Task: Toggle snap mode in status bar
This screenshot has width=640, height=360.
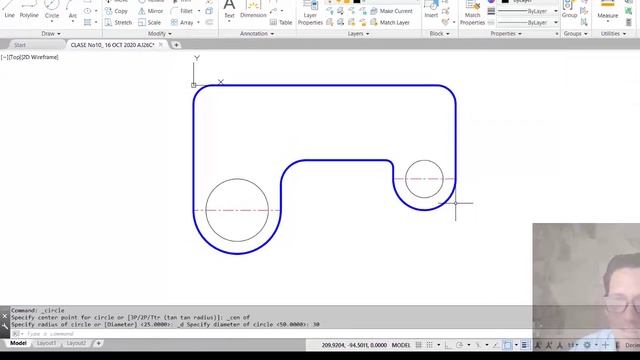Action: click(x=429, y=345)
